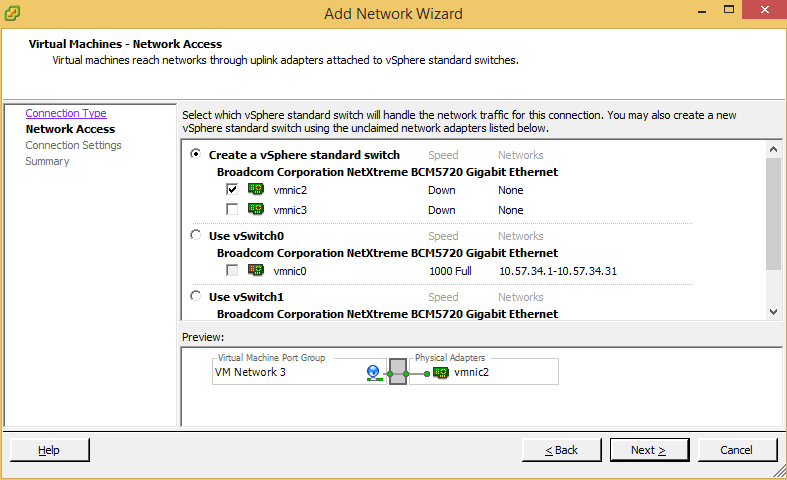
Task: Cancel the Add Network Wizard
Action: pos(736,450)
